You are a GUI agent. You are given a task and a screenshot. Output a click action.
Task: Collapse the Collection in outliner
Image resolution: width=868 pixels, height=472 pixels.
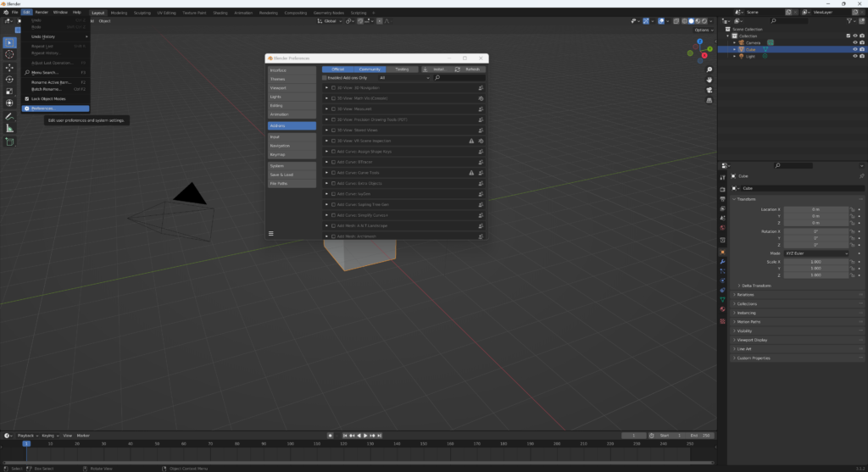click(x=728, y=36)
